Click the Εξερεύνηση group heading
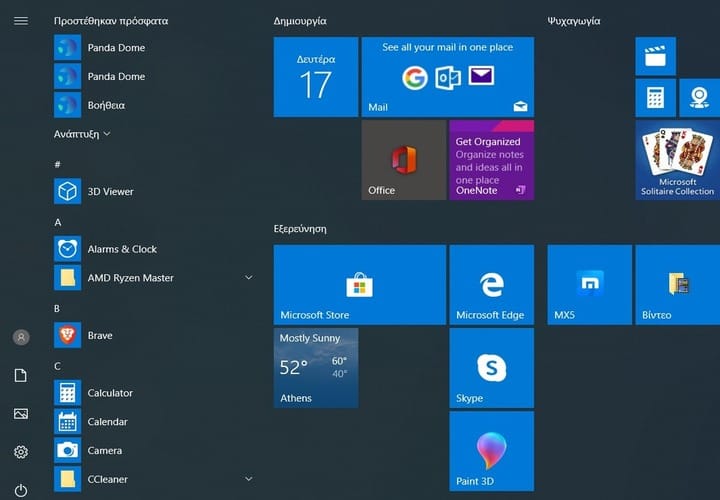Screen dimensions: 720x500 pos(300,229)
